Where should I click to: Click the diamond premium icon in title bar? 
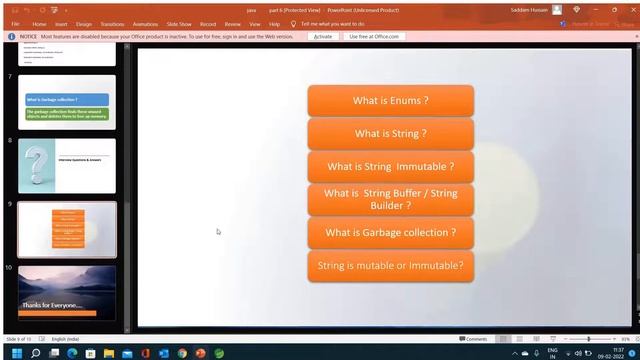coord(576,10)
